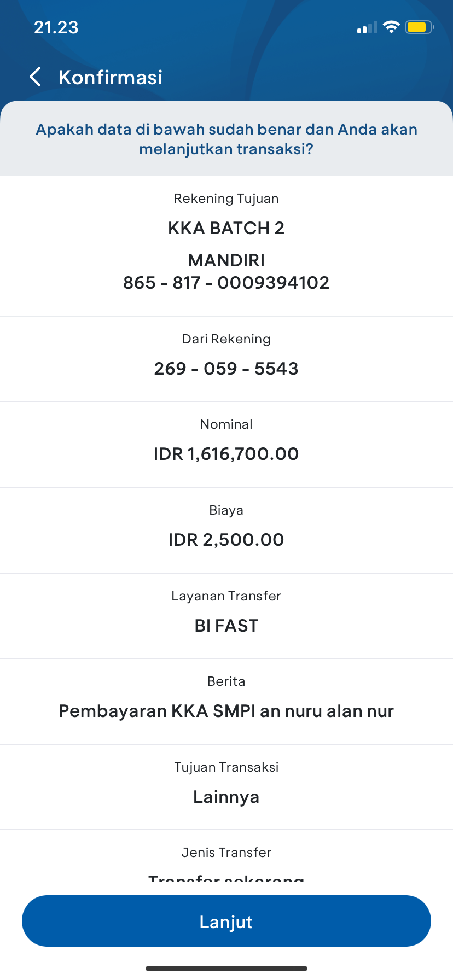Tap the back arrow icon
Screen dimensions: 453x980
click(36, 77)
